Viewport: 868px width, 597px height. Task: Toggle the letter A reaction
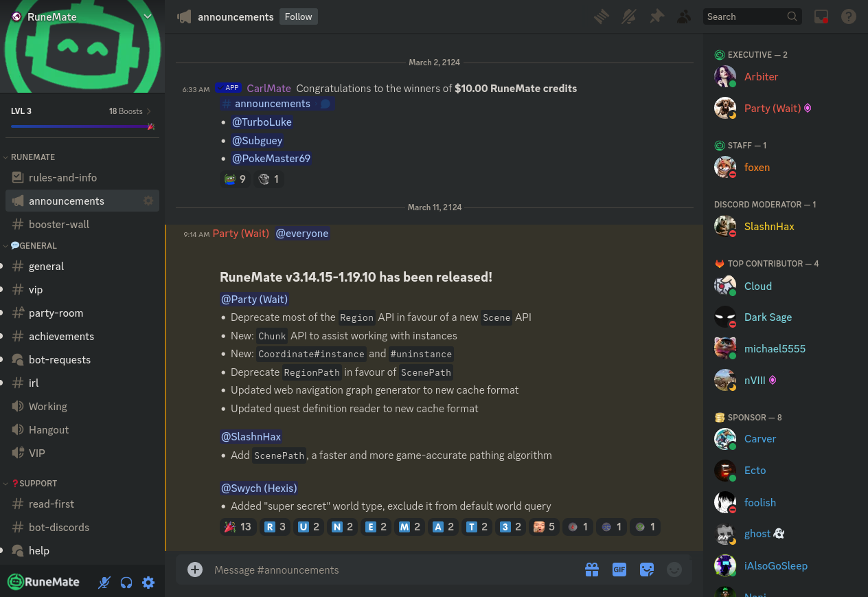pyautogui.click(x=444, y=527)
